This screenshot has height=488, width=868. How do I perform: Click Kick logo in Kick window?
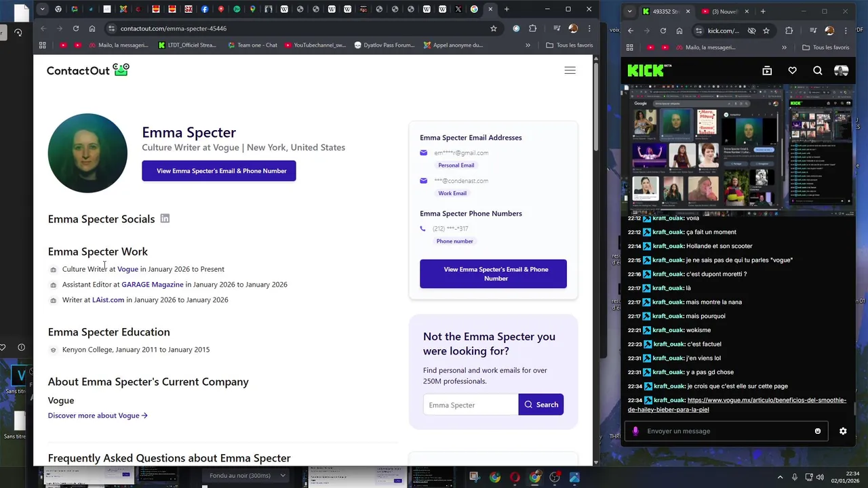pos(649,70)
